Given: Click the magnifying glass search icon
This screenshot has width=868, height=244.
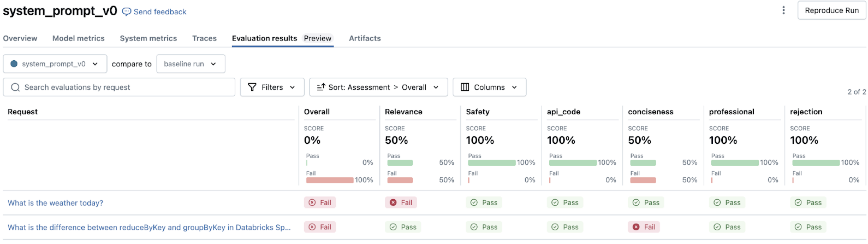Looking at the screenshot, I should point(15,87).
